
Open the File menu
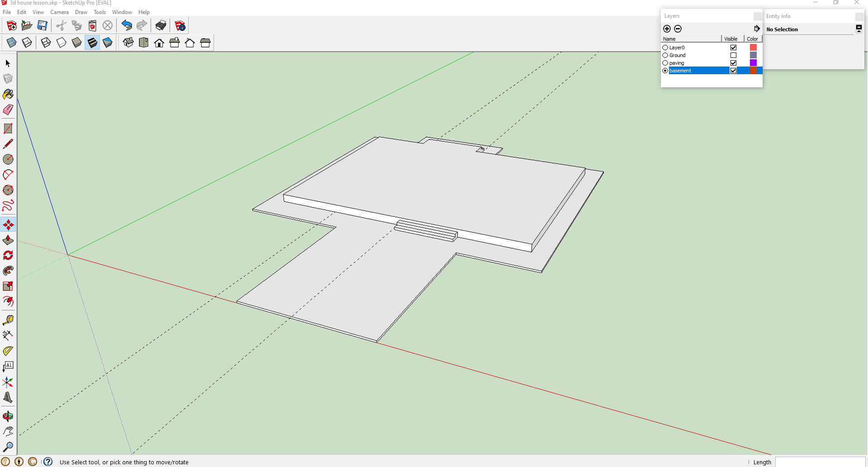click(x=7, y=12)
